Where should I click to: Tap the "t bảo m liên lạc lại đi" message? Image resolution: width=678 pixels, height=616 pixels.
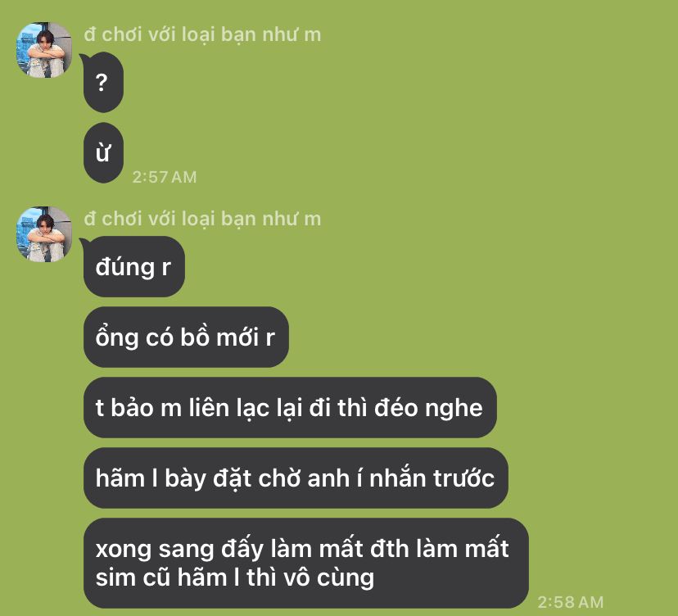(x=290, y=407)
